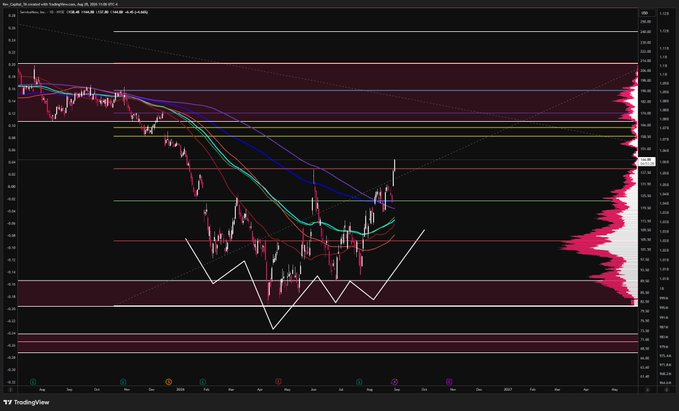
Task: Select the ServiceNow, Inc. symbol legend
Action: tap(33, 12)
